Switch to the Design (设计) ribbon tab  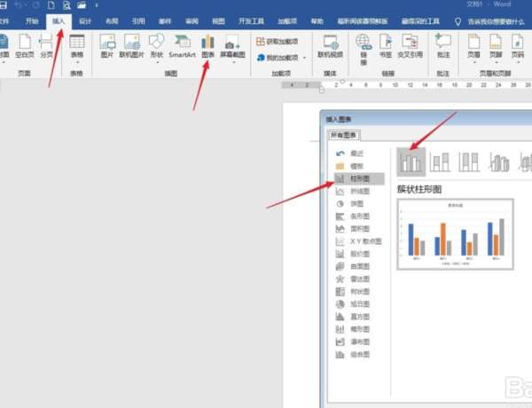[85, 21]
